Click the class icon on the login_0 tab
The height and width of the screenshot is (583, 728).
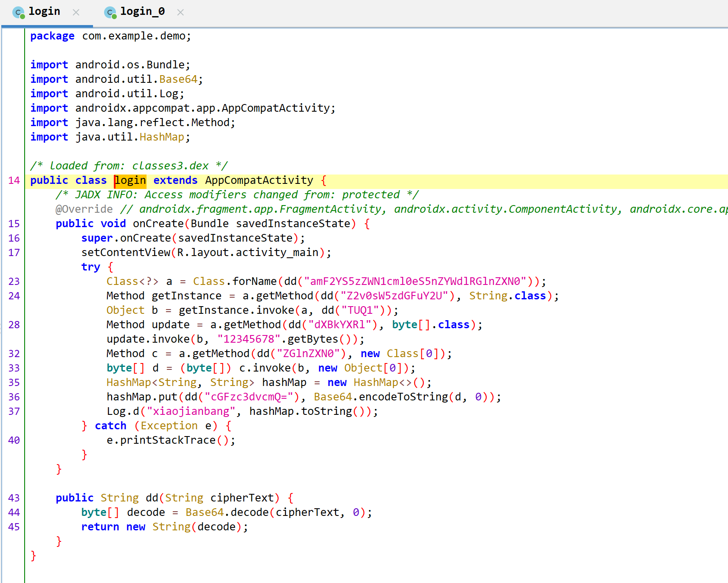click(x=110, y=12)
